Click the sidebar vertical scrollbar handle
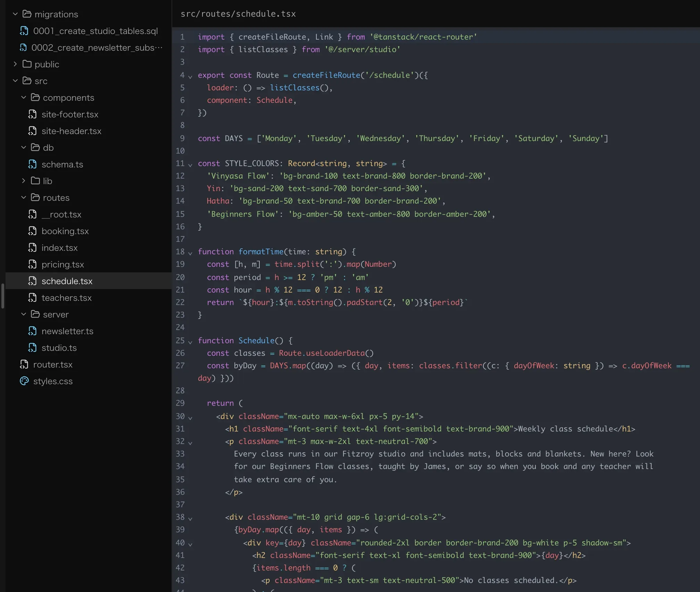700x592 pixels. tap(3, 296)
